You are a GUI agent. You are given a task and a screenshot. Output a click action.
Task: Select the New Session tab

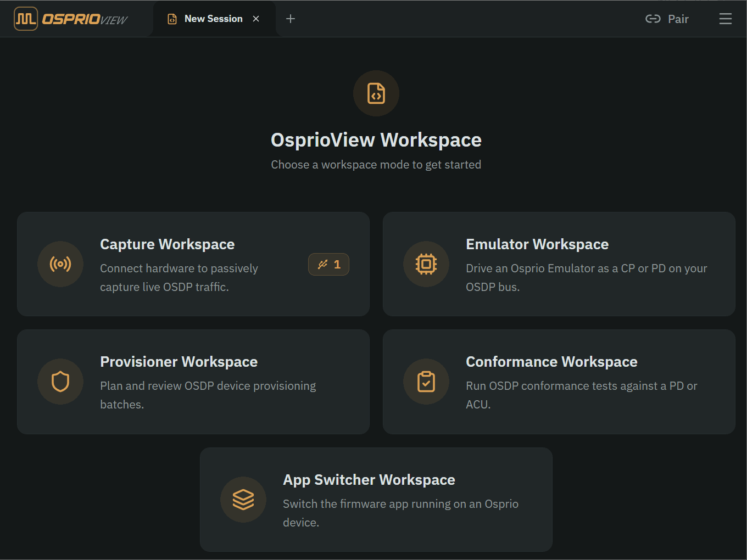point(214,19)
